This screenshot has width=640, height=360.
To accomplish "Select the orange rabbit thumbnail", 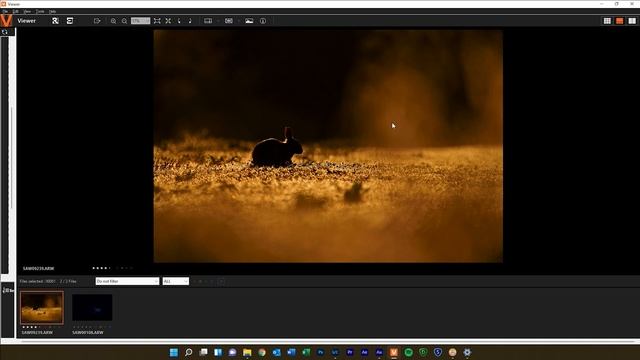I will pyautogui.click(x=42, y=308).
